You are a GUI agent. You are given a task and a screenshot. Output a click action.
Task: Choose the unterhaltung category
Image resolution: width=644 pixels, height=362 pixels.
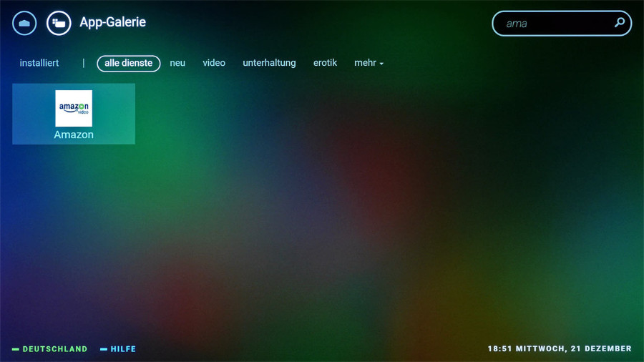point(269,63)
